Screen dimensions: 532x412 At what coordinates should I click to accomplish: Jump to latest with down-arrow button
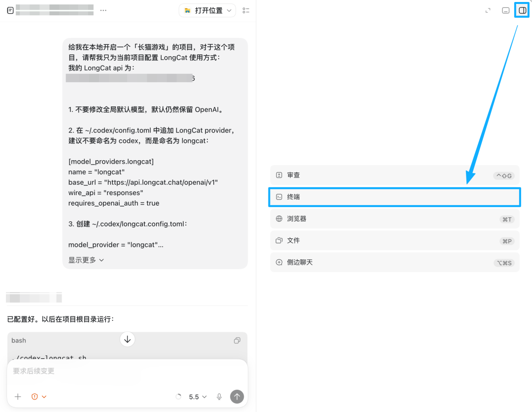click(127, 340)
